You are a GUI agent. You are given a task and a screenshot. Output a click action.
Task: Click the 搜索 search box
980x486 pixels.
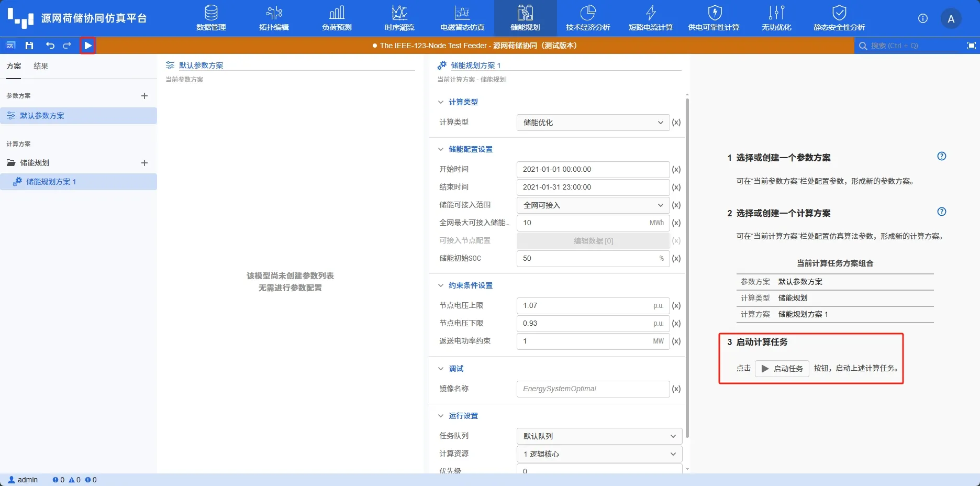pyautogui.click(x=909, y=46)
